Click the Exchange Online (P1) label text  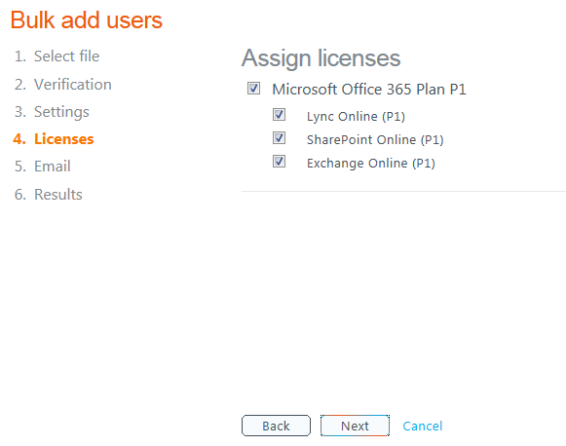click(x=371, y=163)
